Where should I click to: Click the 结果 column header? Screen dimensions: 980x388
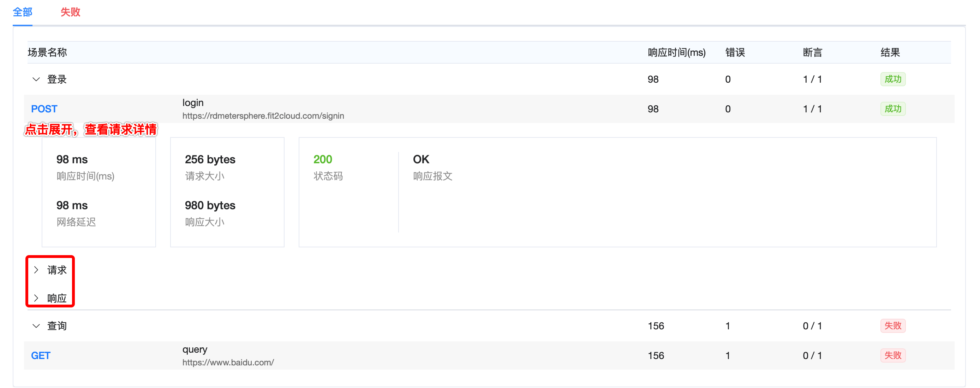tap(890, 52)
